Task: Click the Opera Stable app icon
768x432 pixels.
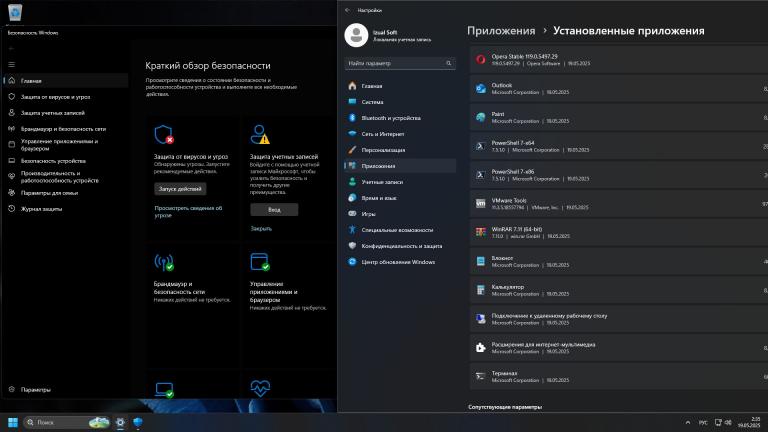Action: coord(480,60)
